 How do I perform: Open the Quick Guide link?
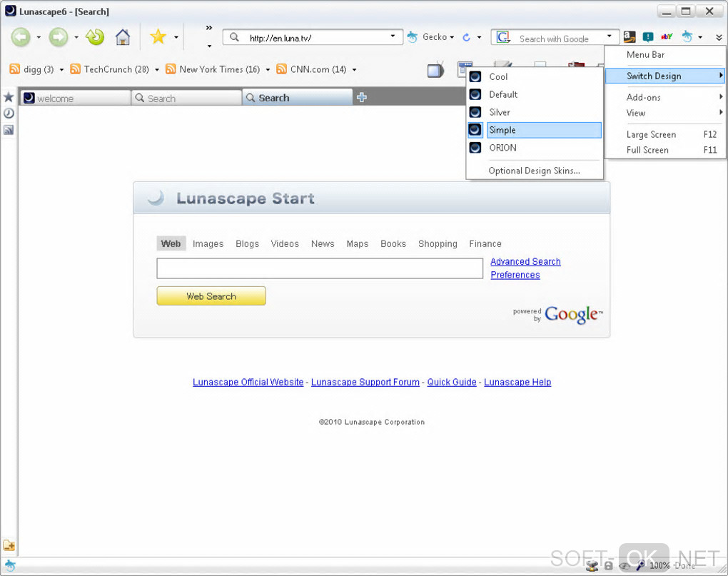tap(452, 382)
